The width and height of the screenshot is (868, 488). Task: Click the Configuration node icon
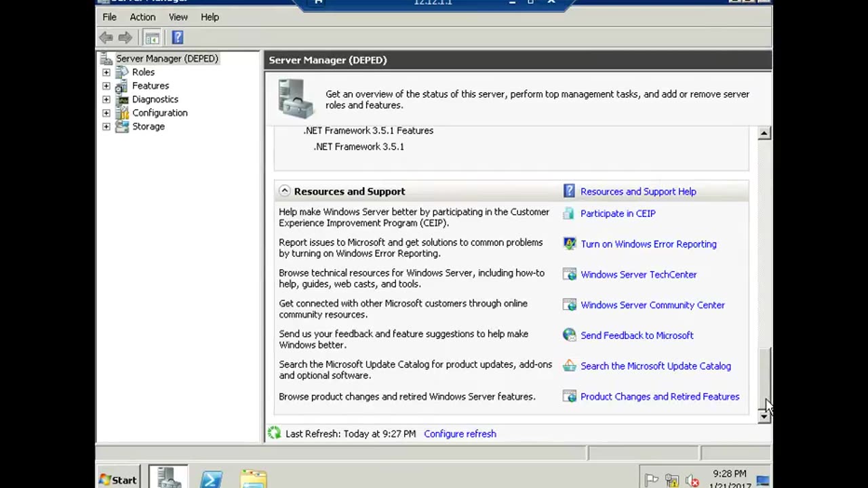point(122,113)
